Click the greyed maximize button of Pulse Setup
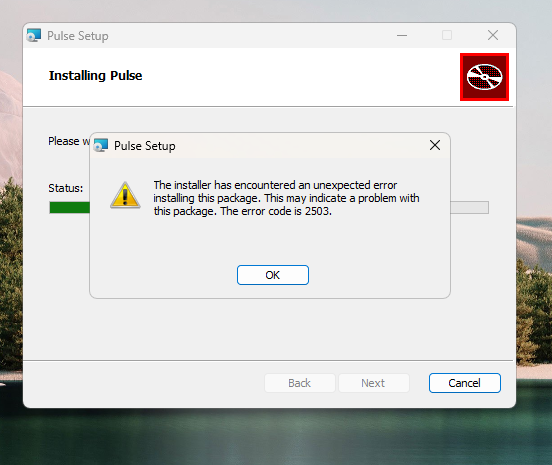Screen dimensions: 552x465 [x=447, y=35]
